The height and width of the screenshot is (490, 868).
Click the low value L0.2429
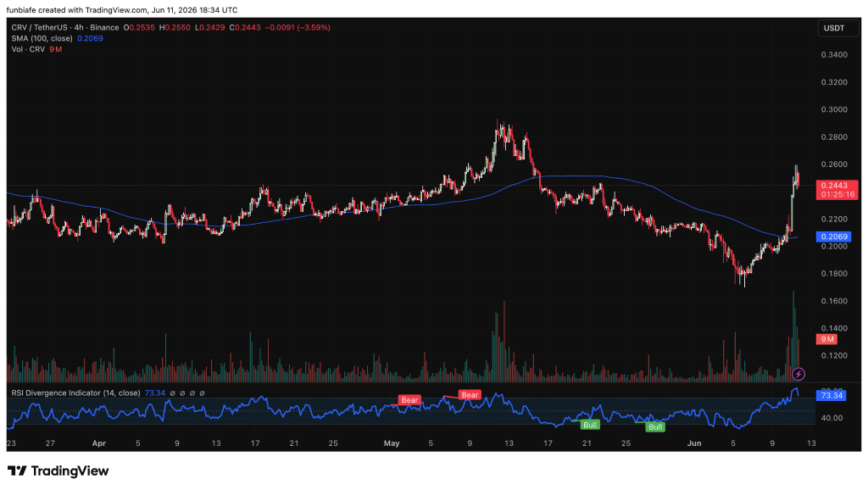210,27
